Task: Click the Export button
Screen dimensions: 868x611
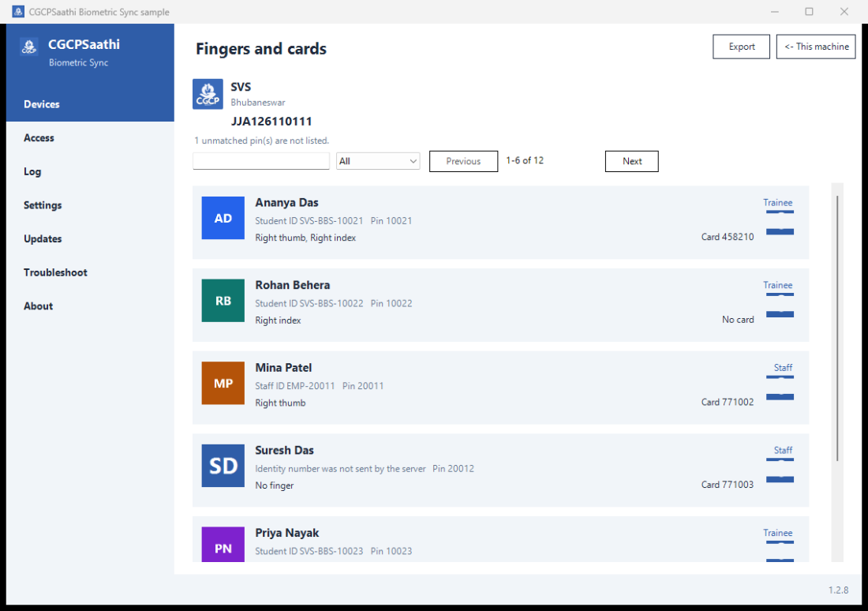Action: pyautogui.click(x=741, y=47)
